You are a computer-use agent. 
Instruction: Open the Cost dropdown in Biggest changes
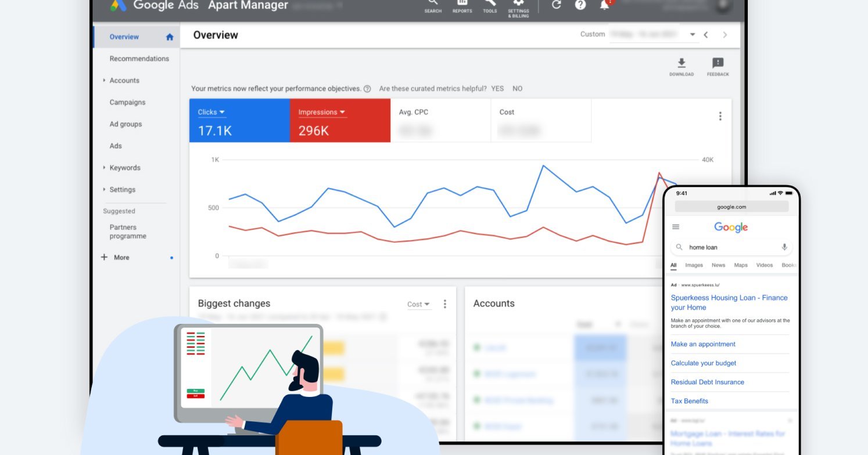(418, 304)
